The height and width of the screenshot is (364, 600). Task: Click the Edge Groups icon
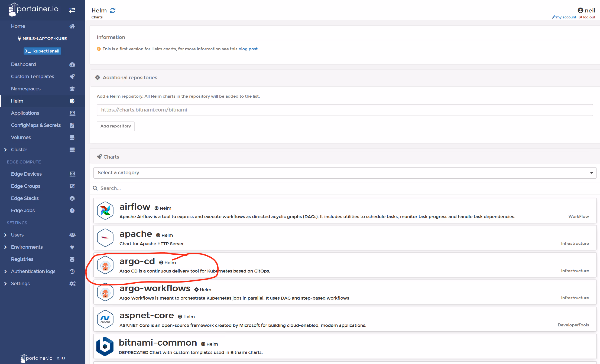click(72, 186)
